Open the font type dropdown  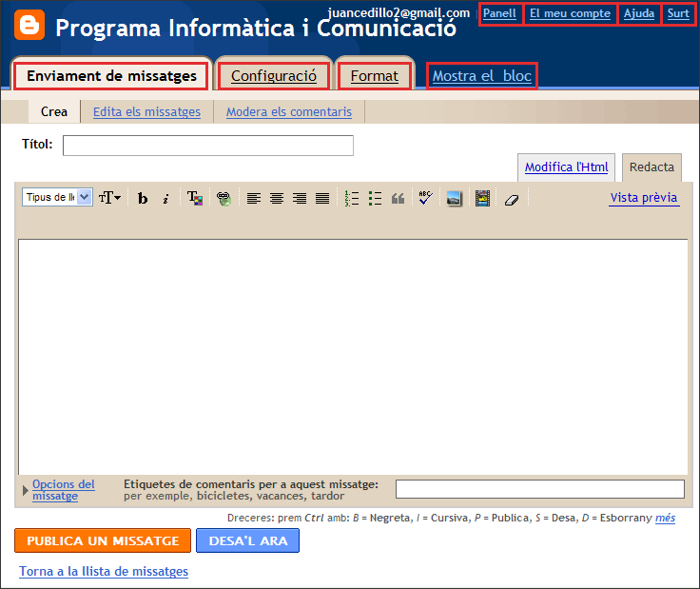57,197
